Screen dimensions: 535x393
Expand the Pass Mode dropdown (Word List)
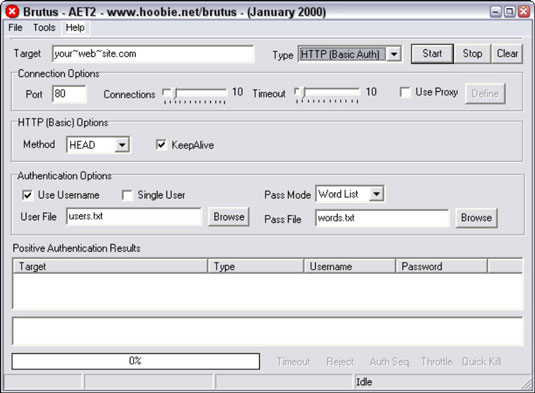(376, 194)
